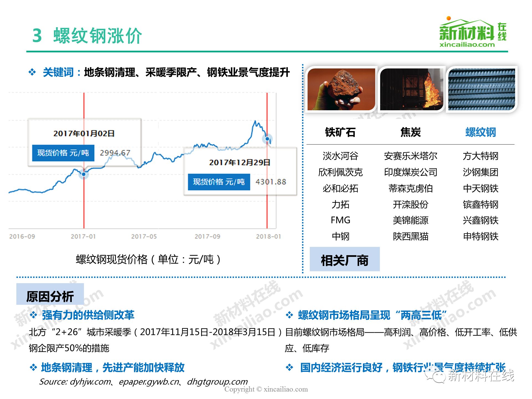Click the diamond bullet before 国内经济运行良好
This screenshot has width=532, height=399.
tap(289, 368)
